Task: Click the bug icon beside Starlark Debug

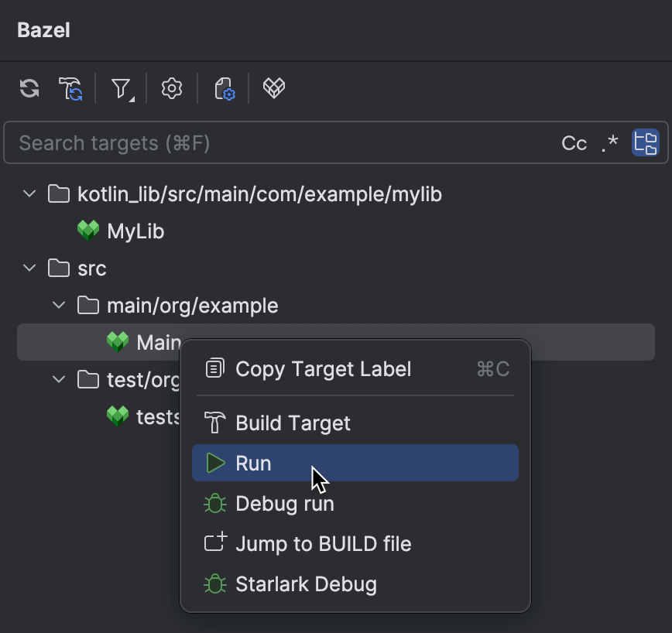Action: [213, 583]
